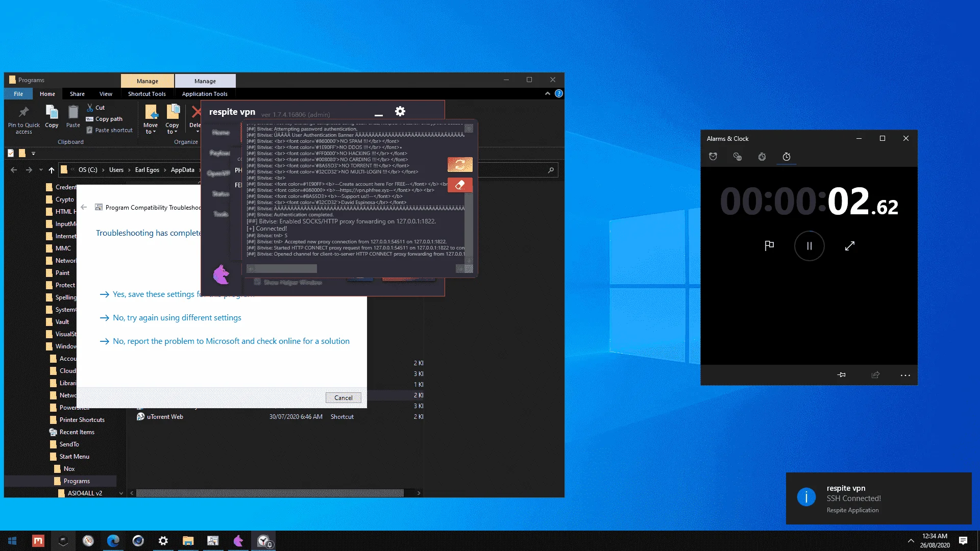Pin stopwatch to Start
This screenshot has width=980, height=551.
pos(842,375)
